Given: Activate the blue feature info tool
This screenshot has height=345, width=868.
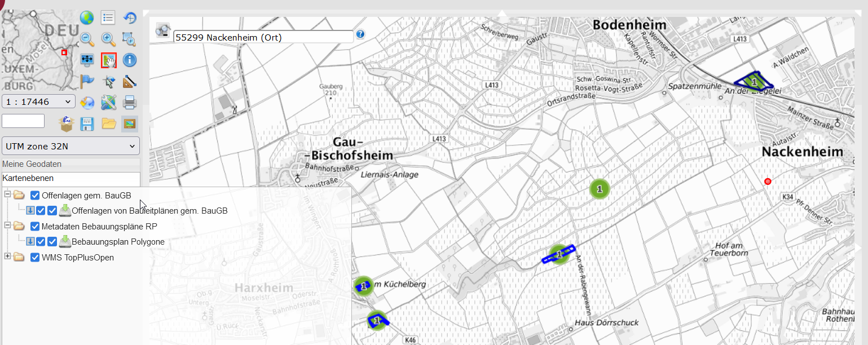Looking at the screenshot, I should click(x=130, y=60).
